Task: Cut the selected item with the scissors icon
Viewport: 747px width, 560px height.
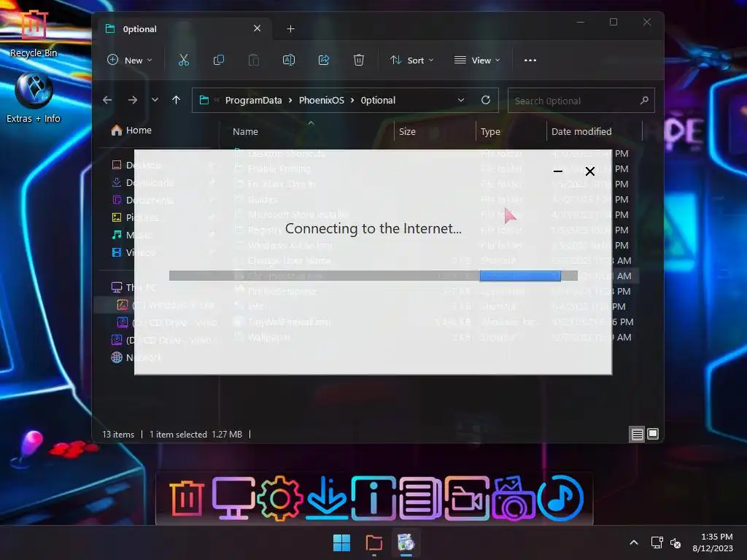Action: tap(183, 60)
